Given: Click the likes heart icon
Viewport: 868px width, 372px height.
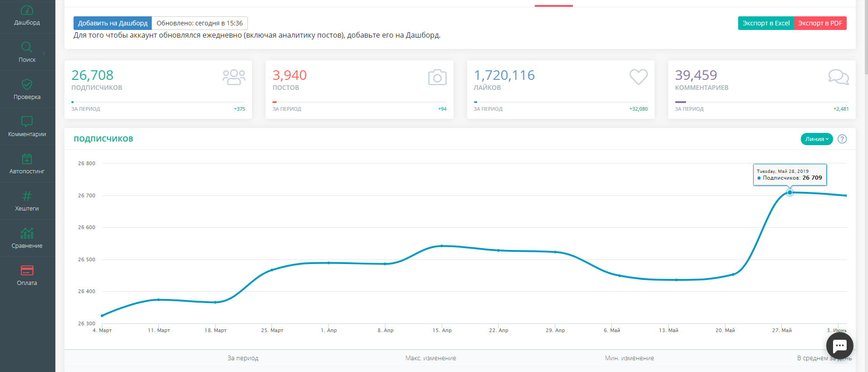Looking at the screenshot, I should click(638, 77).
